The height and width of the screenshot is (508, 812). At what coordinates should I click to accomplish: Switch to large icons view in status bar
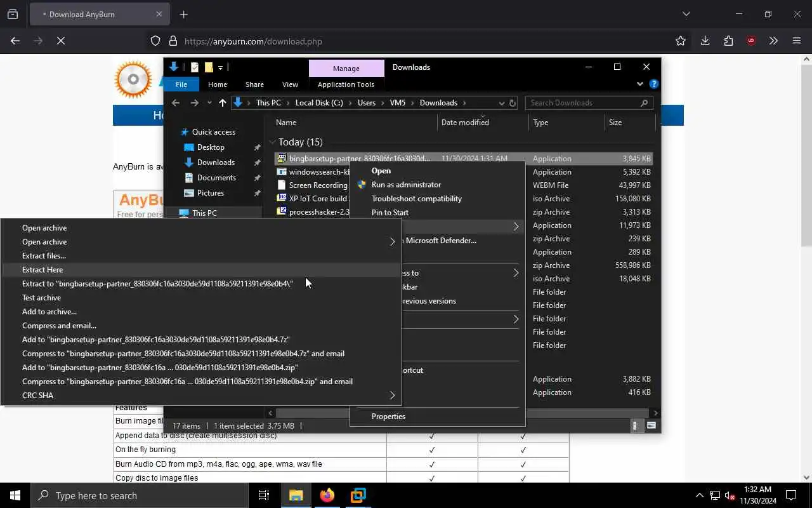(x=652, y=426)
